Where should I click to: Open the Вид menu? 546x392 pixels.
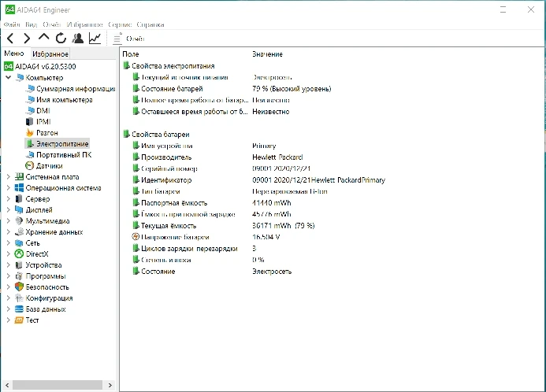tap(31, 24)
